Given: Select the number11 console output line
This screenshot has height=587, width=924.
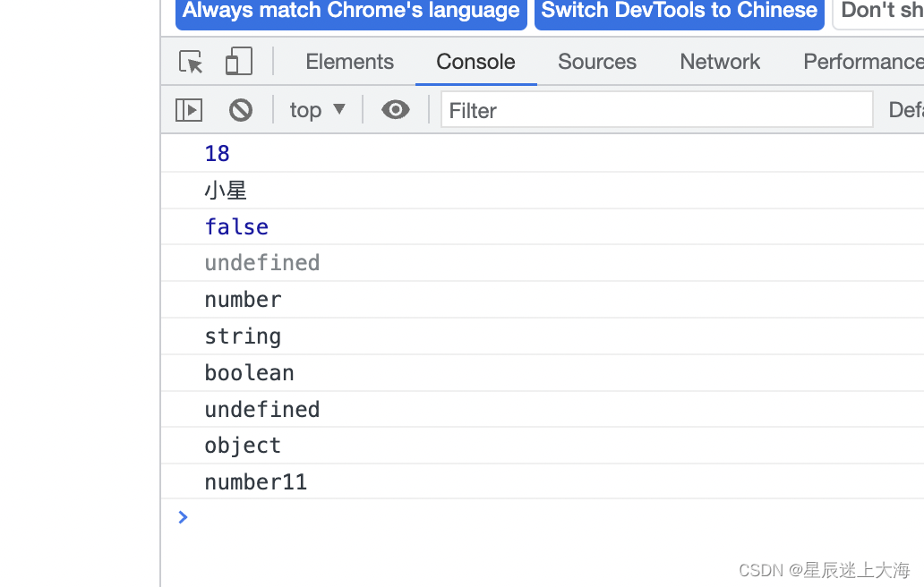Looking at the screenshot, I should tap(543, 481).
